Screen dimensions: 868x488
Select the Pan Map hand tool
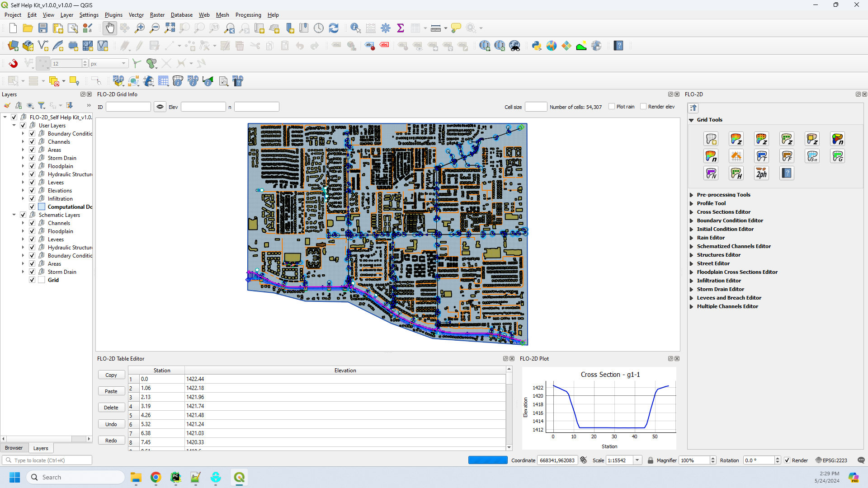(109, 28)
